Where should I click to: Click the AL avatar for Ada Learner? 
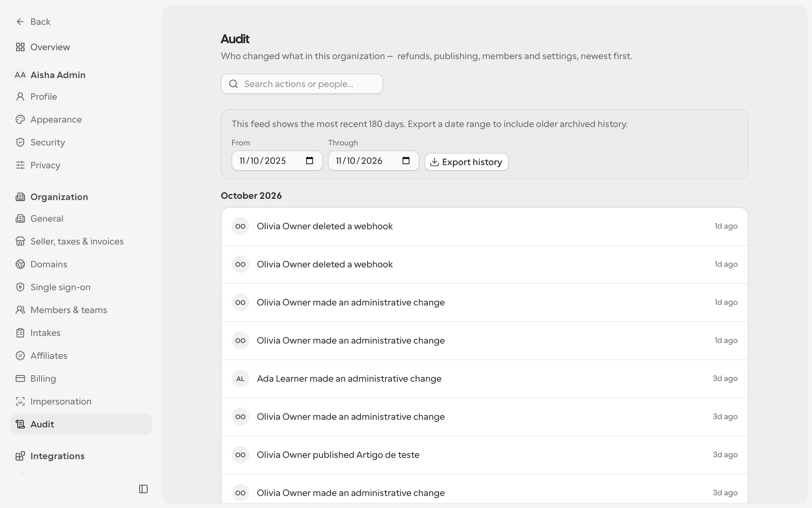coord(240,379)
